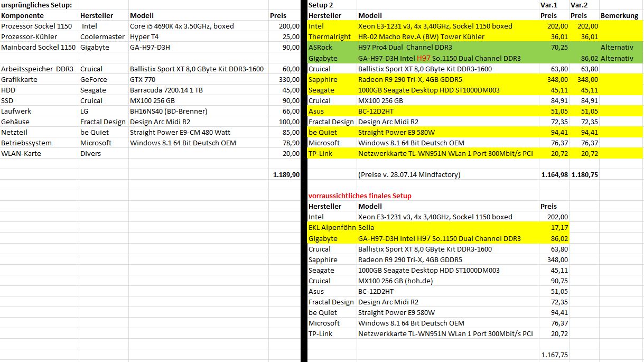
Task: Select the 'Straight Power E9-CM 480 Watt' cell
Action: [198, 132]
